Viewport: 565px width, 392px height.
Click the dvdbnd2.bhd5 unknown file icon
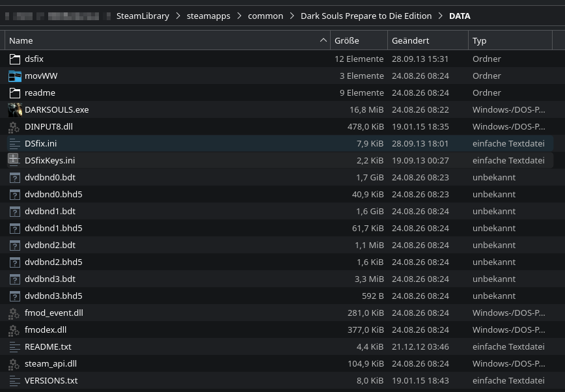tap(15, 262)
